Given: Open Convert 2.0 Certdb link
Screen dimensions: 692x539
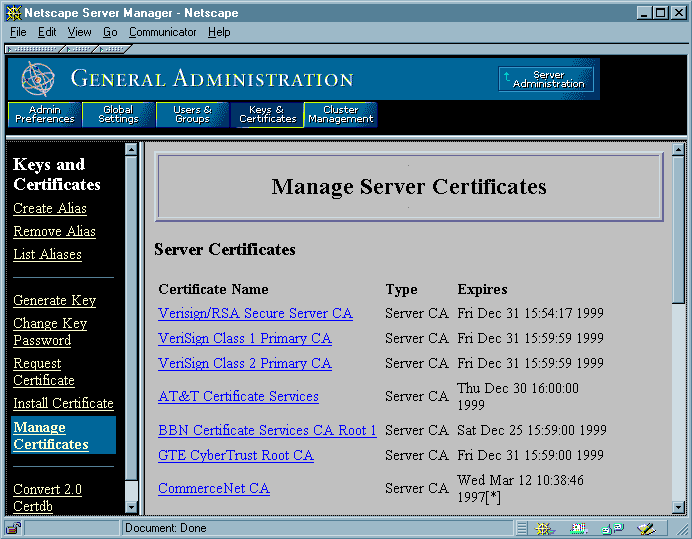Looking at the screenshot, I should [x=47, y=498].
